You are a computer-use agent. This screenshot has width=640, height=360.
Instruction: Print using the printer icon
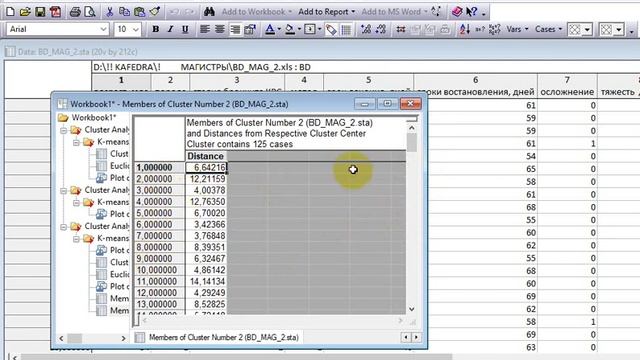pos(75,12)
